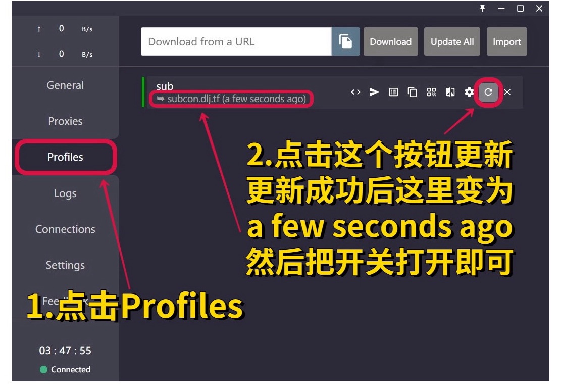Click the compare/diff icon on sub profile
Image resolution: width=561 pixels, height=392 pixels.
point(450,92)
